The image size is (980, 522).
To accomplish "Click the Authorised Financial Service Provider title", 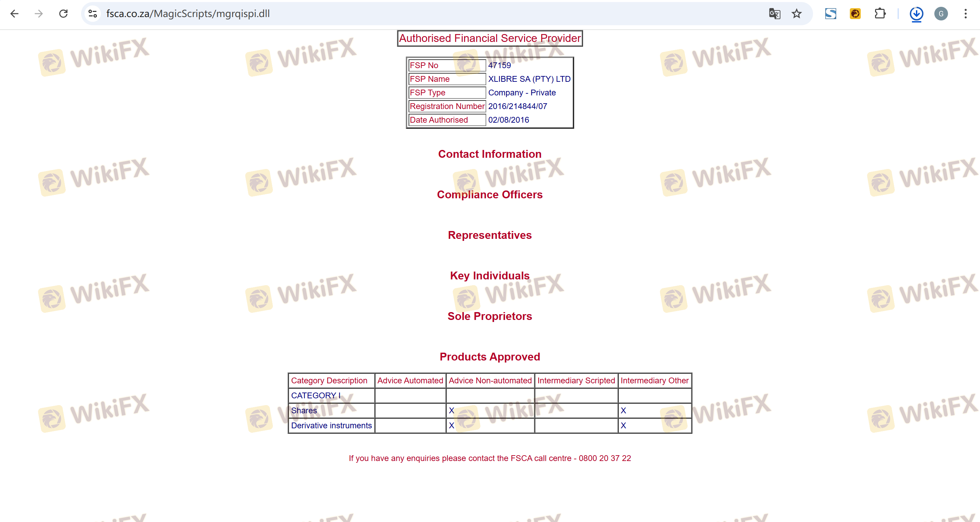I will (x=490, y=39).
